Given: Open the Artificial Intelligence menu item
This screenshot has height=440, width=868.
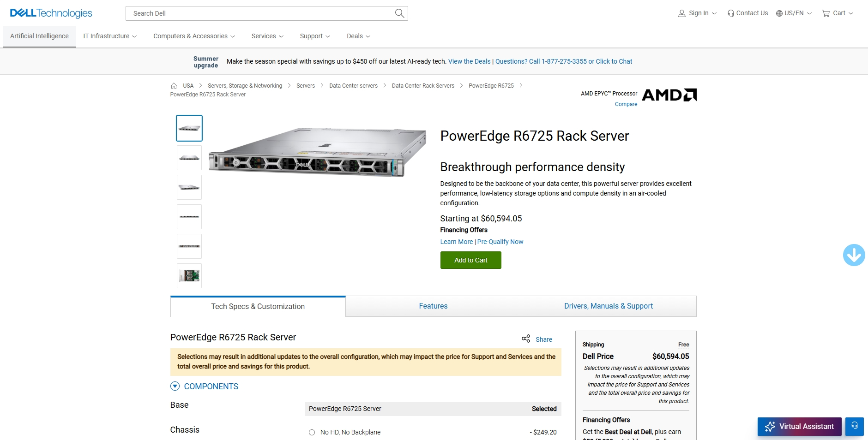Looking at the screenshot, I should pos(39,36).
